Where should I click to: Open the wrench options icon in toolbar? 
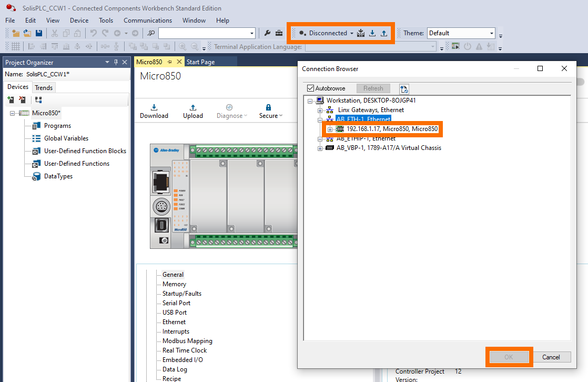[267, 33]
